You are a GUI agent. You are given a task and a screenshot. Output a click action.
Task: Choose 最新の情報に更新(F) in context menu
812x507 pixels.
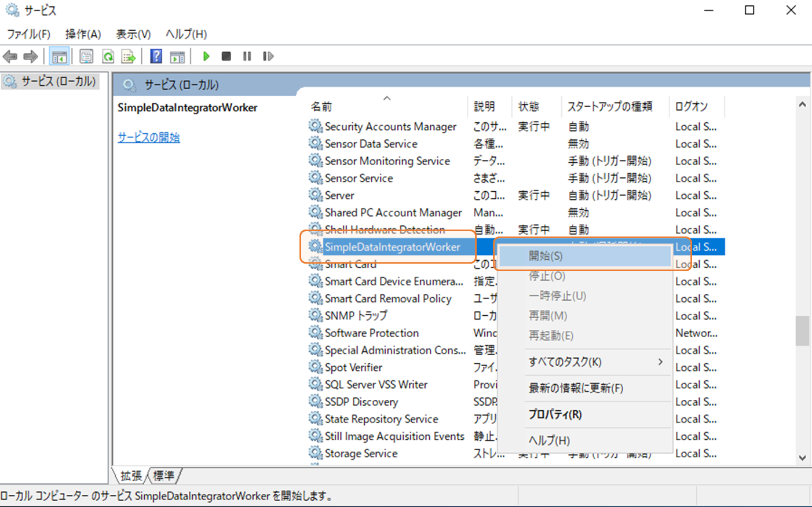point(585,388)
